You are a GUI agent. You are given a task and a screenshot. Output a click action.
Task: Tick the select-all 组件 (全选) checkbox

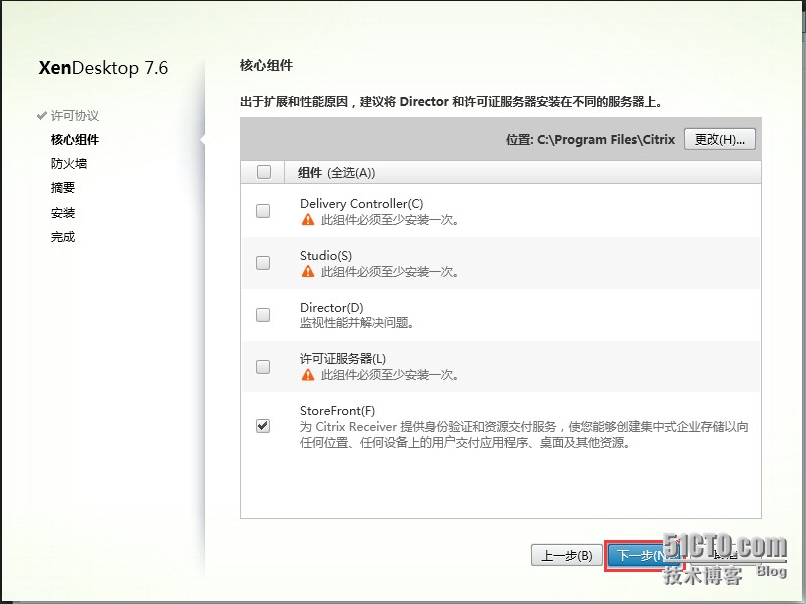264,172
